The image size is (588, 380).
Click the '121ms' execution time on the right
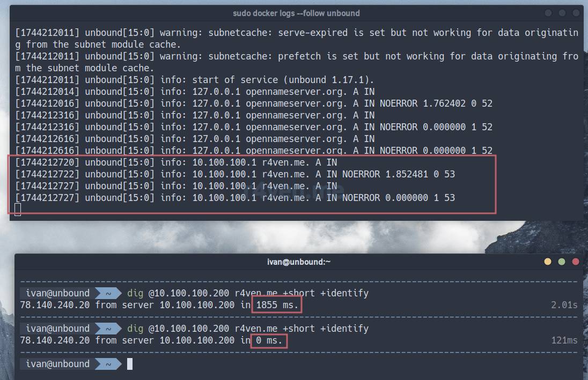564,340
